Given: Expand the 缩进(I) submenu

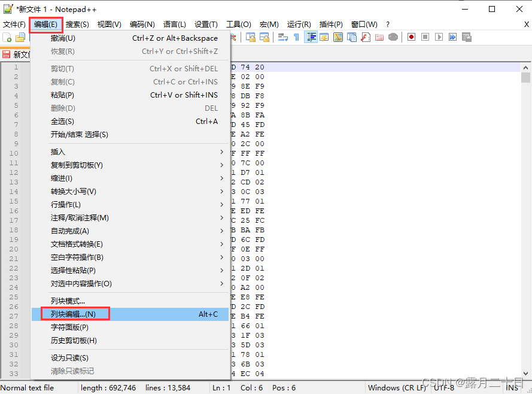Looking at the screenshot, I should pos(130,178).
